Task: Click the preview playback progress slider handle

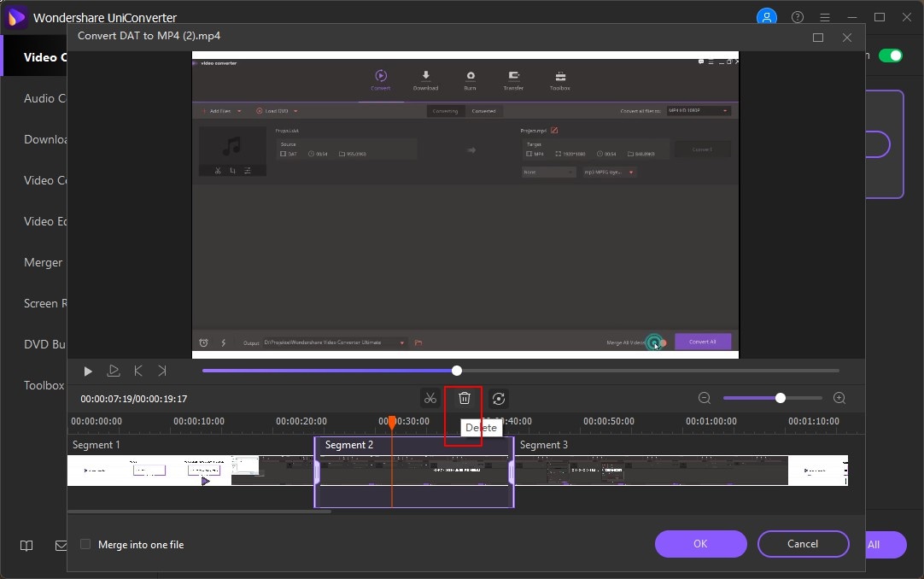Action: tap(457, 371)
